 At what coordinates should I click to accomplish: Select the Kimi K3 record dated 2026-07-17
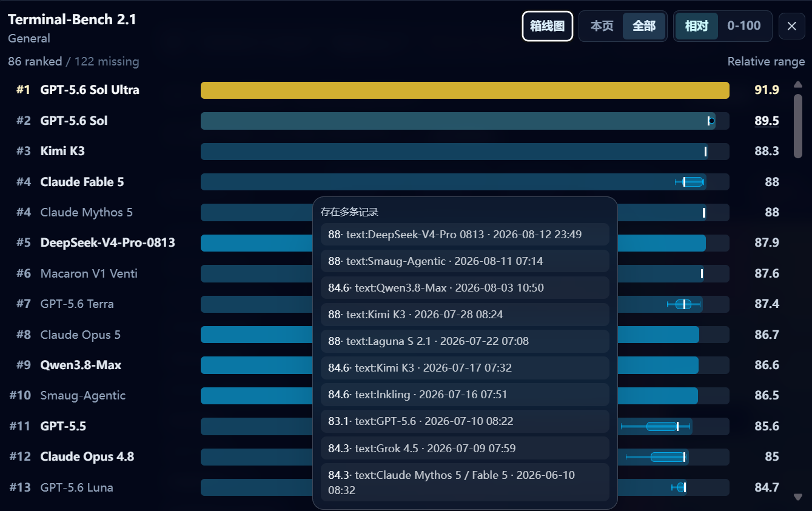point(465,368)
